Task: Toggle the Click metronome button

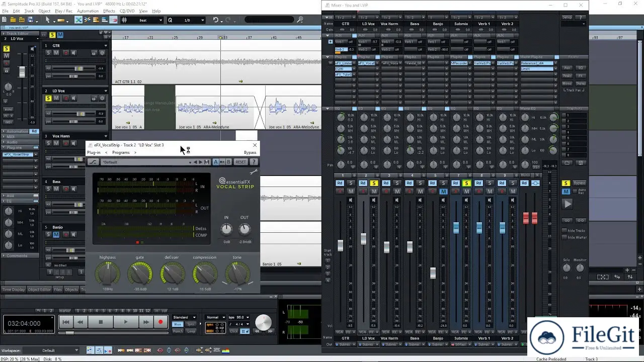Action: (x=233, y=331)
